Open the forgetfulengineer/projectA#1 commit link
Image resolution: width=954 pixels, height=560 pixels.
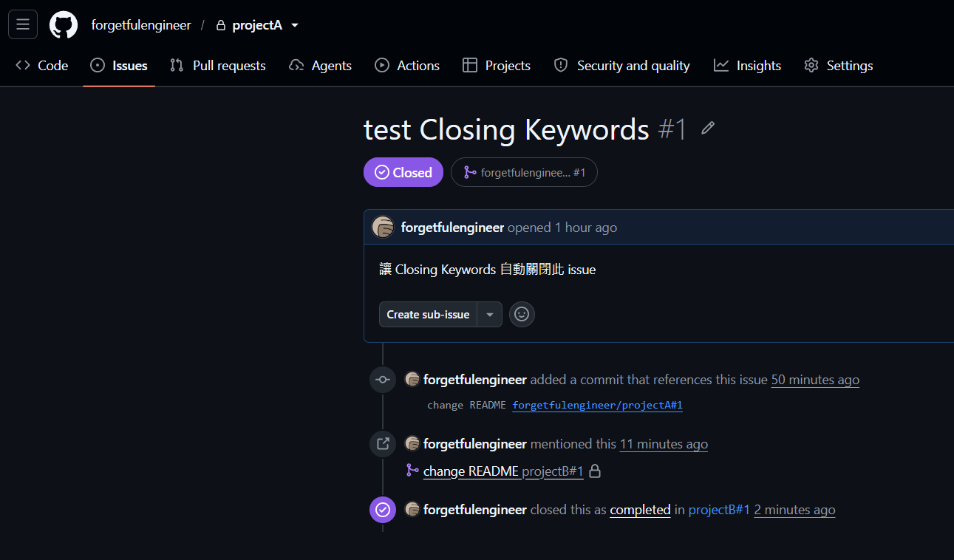pos(597,405)
